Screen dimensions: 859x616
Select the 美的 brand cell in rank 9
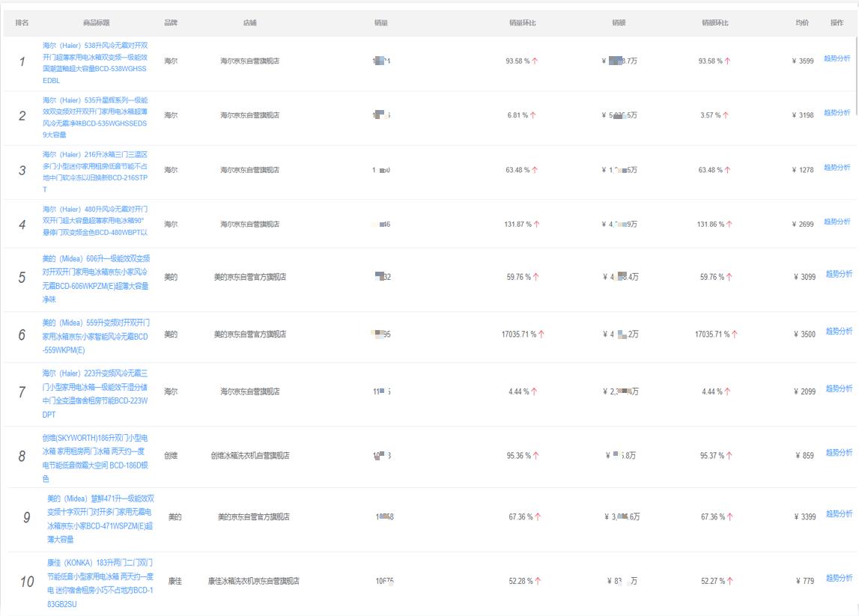click(x=174, y=517)
